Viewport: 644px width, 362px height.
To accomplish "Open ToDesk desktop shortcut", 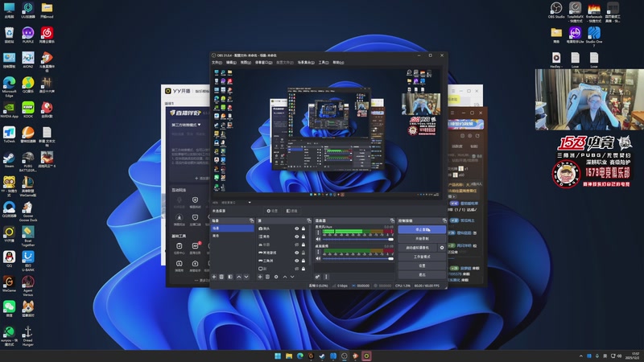I will tap(9, 134).
